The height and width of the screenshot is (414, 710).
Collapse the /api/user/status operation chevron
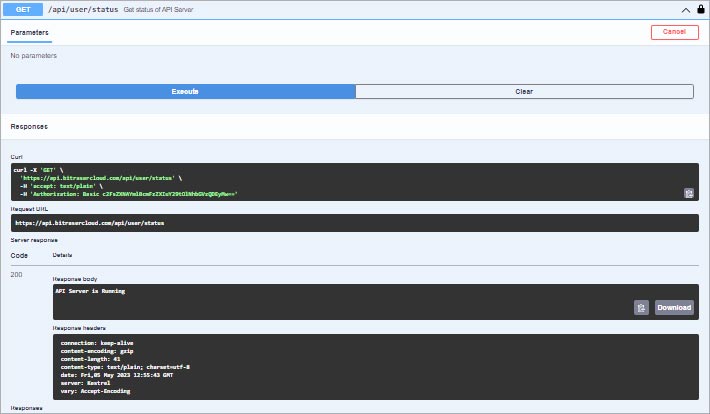pos(686,10)
